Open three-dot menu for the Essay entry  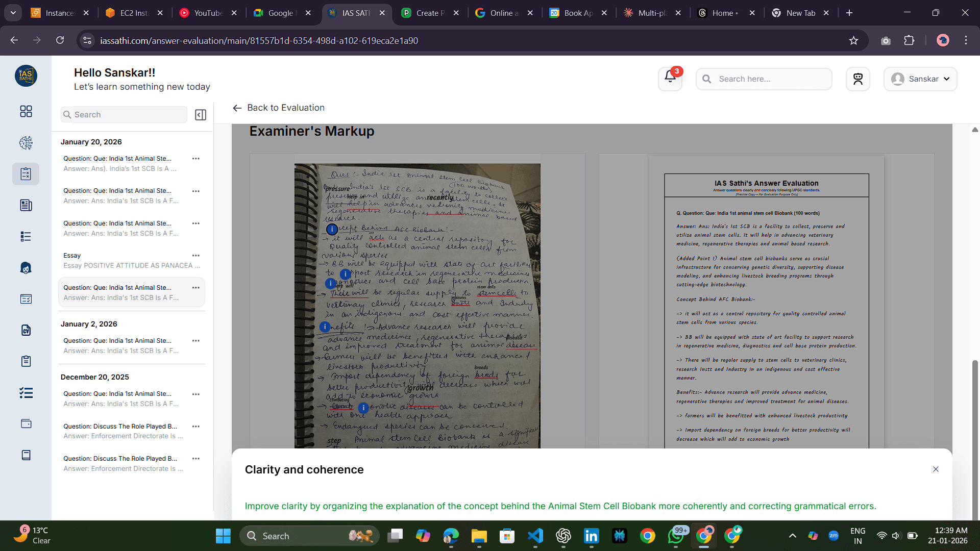pyautogui.click(x=195, y=256)
